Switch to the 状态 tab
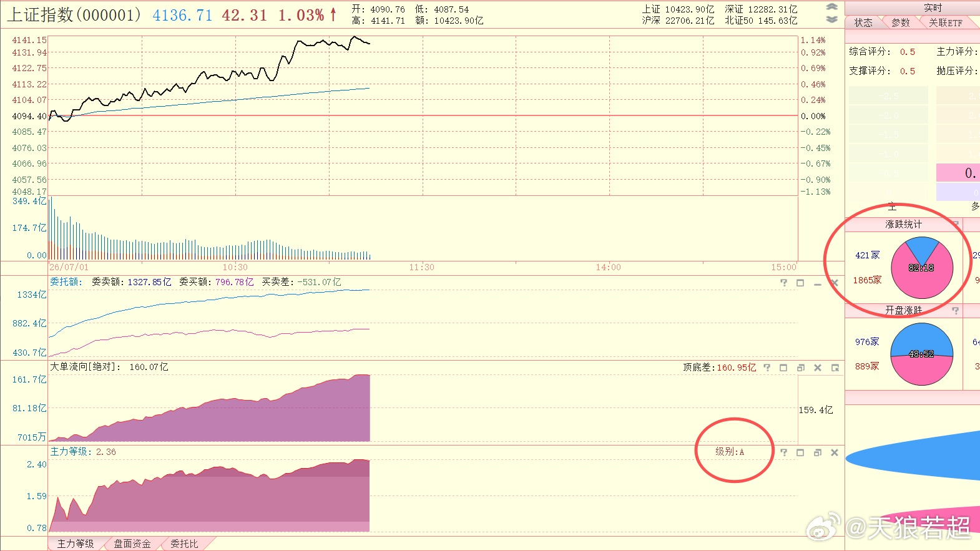 tap(863, 23)
